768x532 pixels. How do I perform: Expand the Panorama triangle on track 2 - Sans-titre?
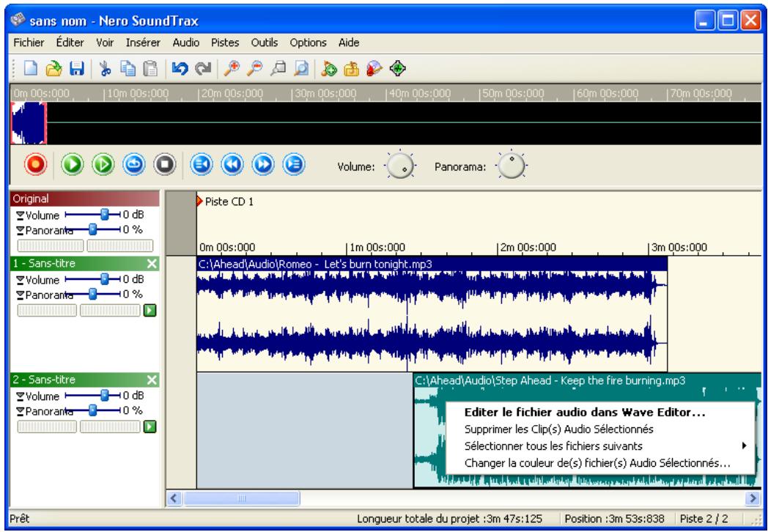(20, 412)
